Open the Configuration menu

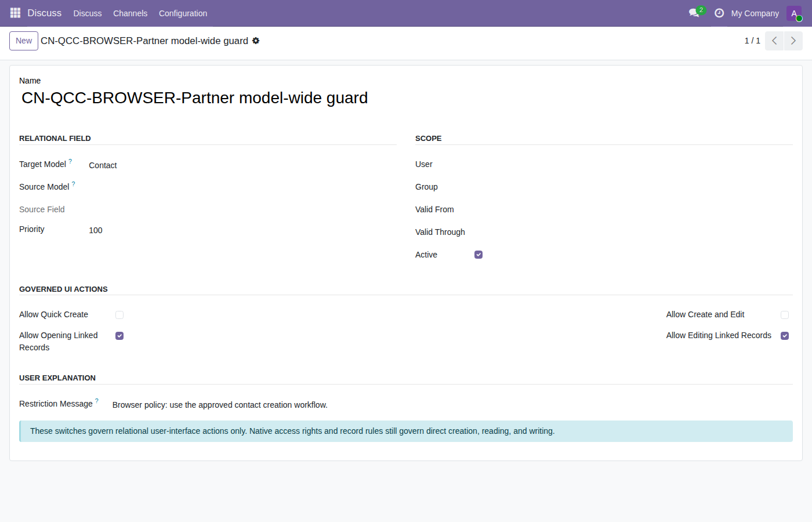pyautogui.click(x=183, y=13)
